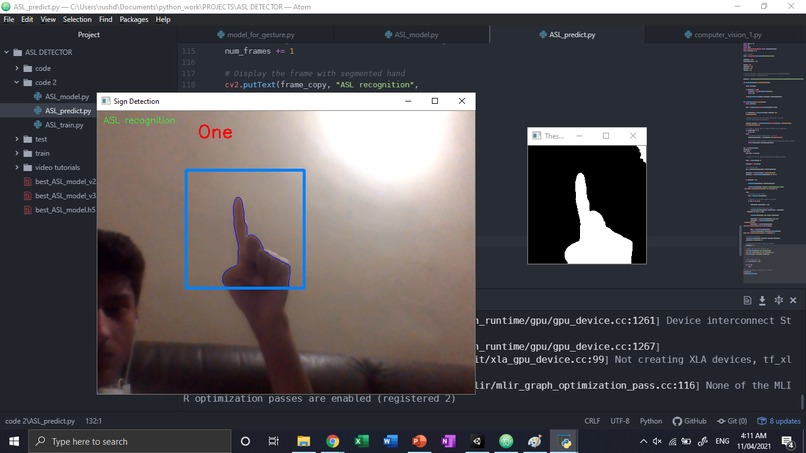Open the Selection menu
Viewport: 806px width, 453px height.
pyautogui.click(x=77, y=20)
